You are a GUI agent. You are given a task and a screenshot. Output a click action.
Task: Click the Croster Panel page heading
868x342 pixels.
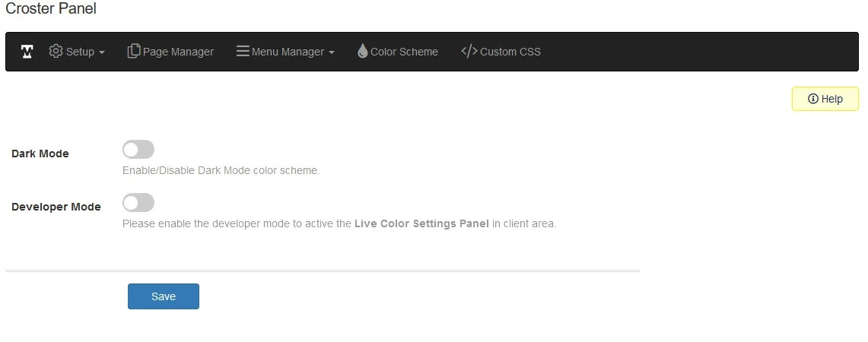(51, 9)
